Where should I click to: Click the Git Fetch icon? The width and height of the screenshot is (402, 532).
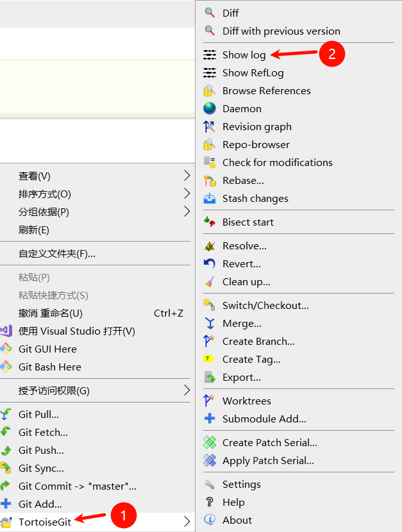[5, 432]
